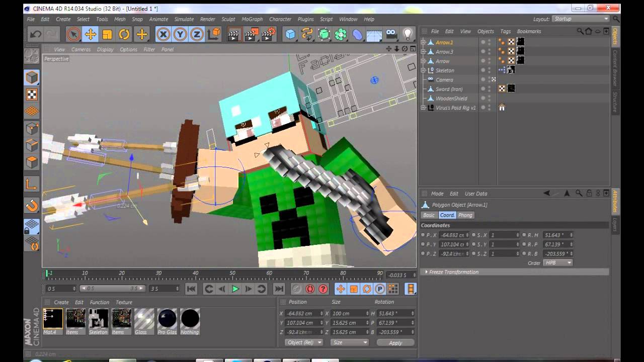Select the Mat.4 material thumbnail

pyautogui.click(x=52, y=321)
